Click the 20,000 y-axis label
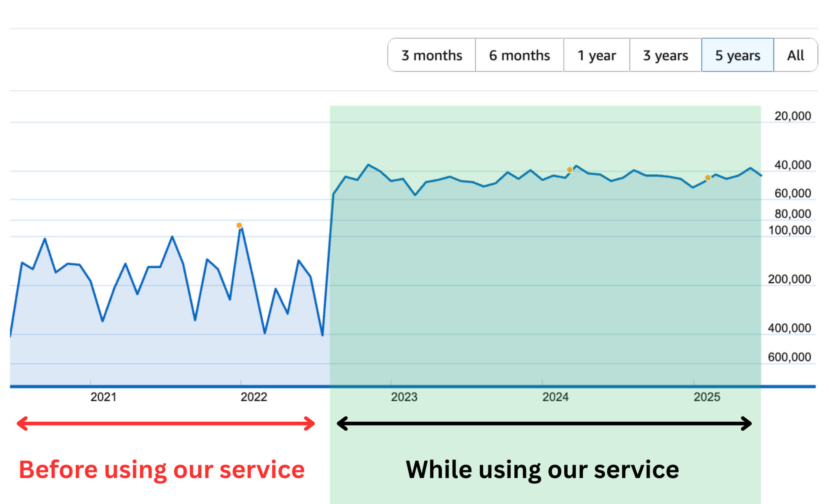 792,116
